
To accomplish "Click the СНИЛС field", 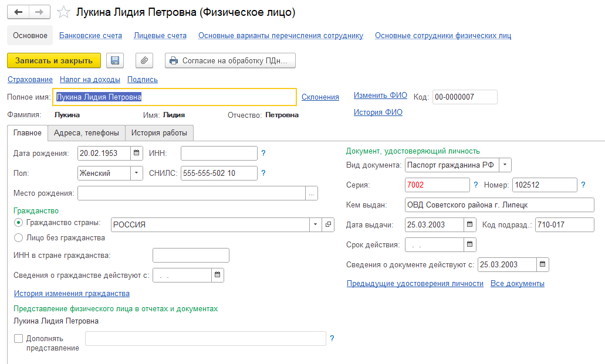I will click(x=219, y=173).
